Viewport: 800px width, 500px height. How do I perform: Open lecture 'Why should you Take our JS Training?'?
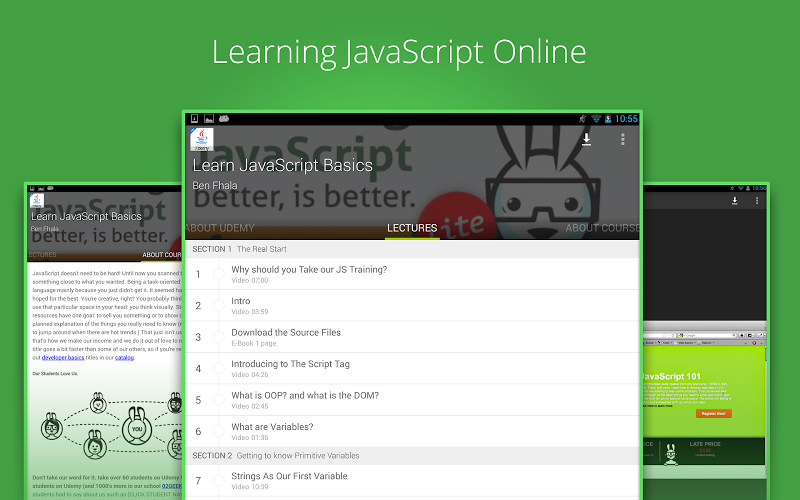click(x=412, y=274)
